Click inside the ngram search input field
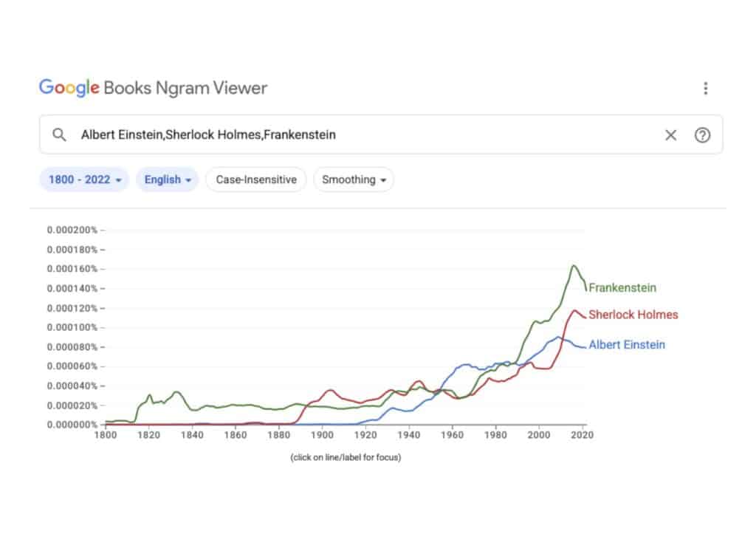Image resolution: width=756 pixels, height=534 pixels. click(x=295, y=134)
